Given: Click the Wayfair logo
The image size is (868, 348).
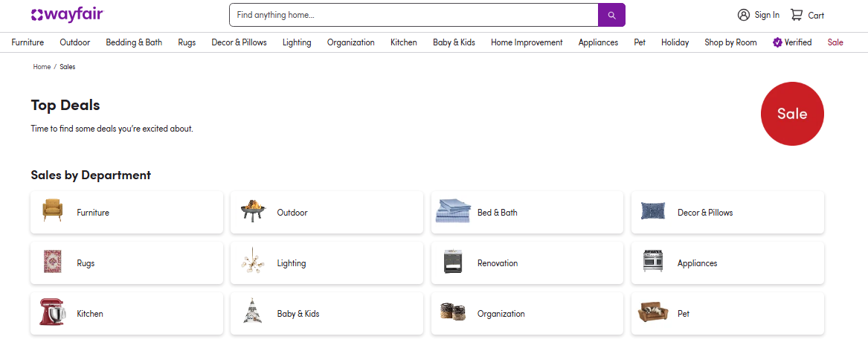Looking at the screenshot, I should [x=67, y=15].
